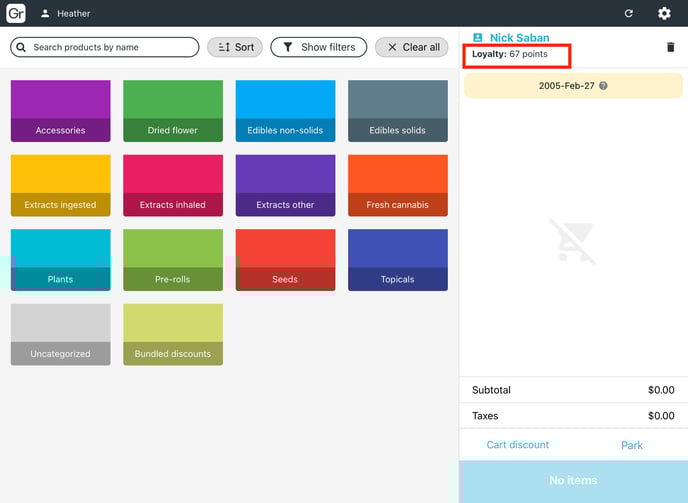Apply a Cart discount
688x503 pixels.
(x=517, y=445)
